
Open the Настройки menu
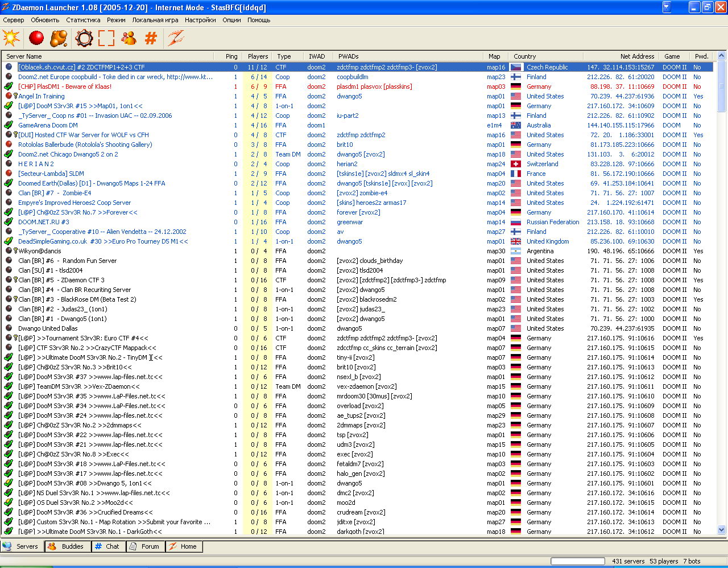[200, 20]
